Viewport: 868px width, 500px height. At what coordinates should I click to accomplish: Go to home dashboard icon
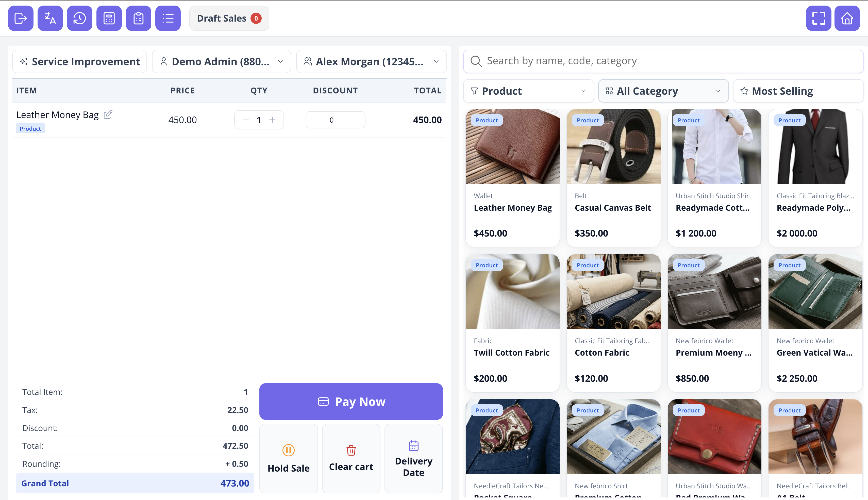(x=847, y=18)
